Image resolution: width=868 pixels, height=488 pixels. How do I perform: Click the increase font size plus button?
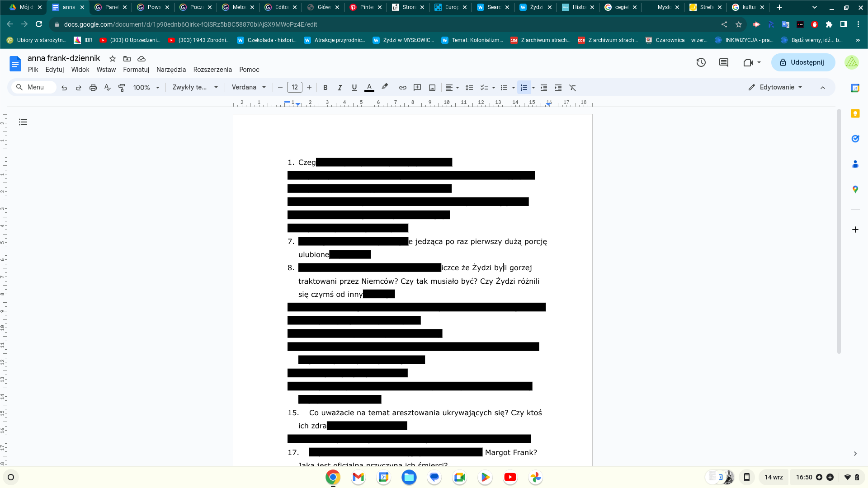pyautogui.click(x=309, y=87)
